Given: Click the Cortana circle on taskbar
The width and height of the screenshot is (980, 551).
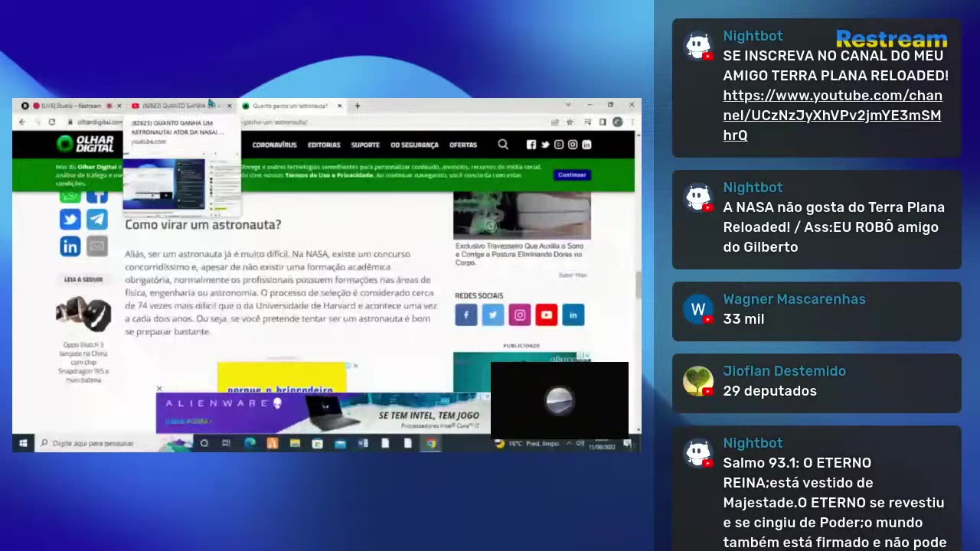Looking at the screenshot, I should pyautogui.click(x=204, y=443).
